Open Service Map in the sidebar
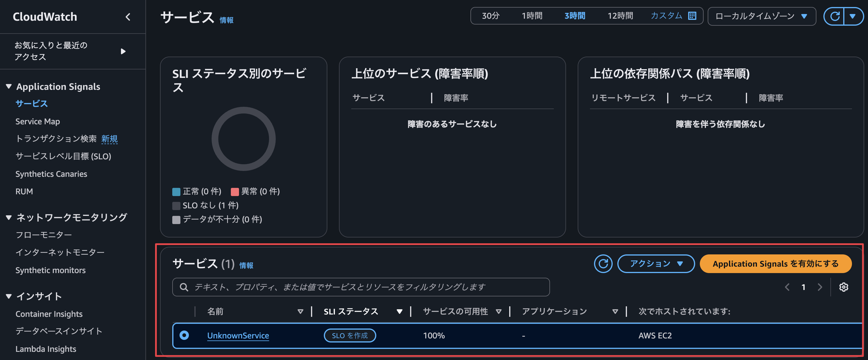868x360 pixels. (x=37, y=121)
